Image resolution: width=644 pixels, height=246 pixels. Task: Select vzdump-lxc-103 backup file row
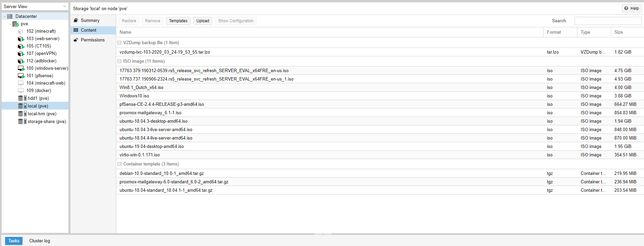[380, 52]
